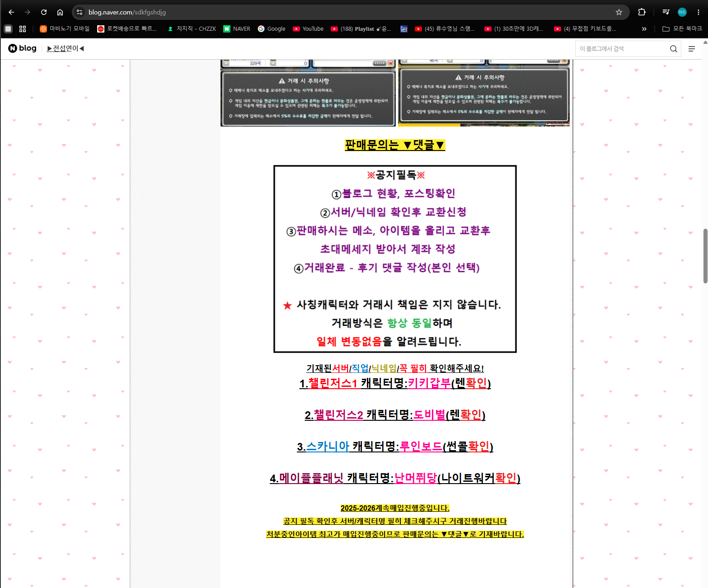Click the 스카니아 캐릭터명:루인보드 line
The width and height of the screenshot is (708, 588).
pos(395,447)
